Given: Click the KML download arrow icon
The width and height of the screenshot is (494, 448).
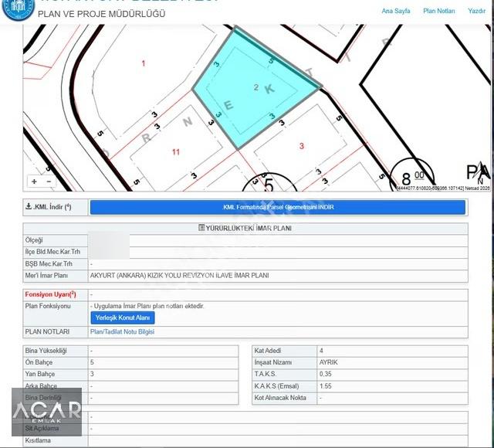Looking at the screenshot, I should (29, 206).
